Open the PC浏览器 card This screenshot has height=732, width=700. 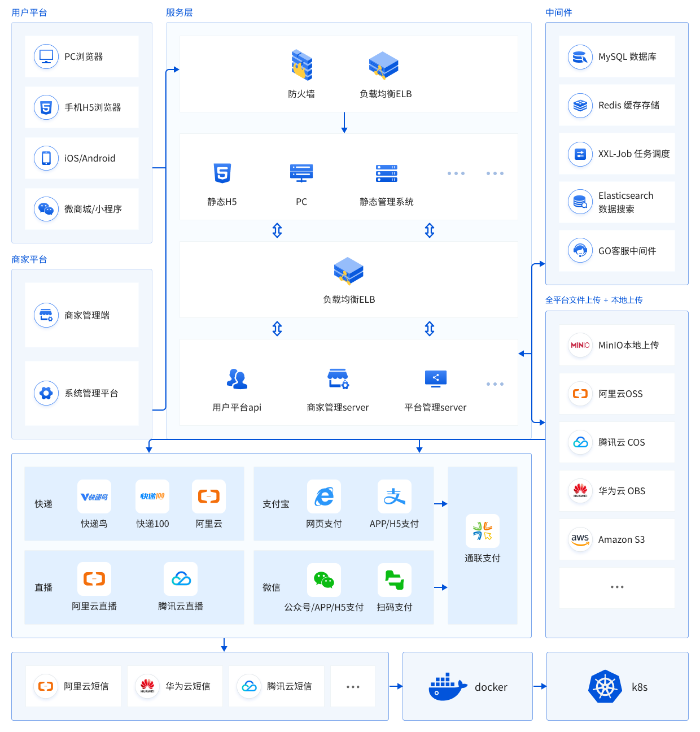point(82,56)
